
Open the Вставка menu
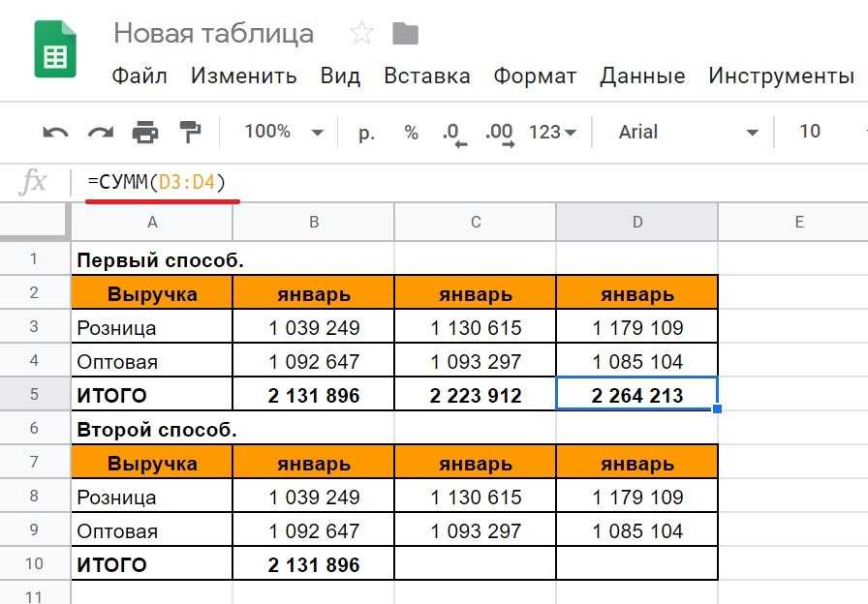point(426,76)
